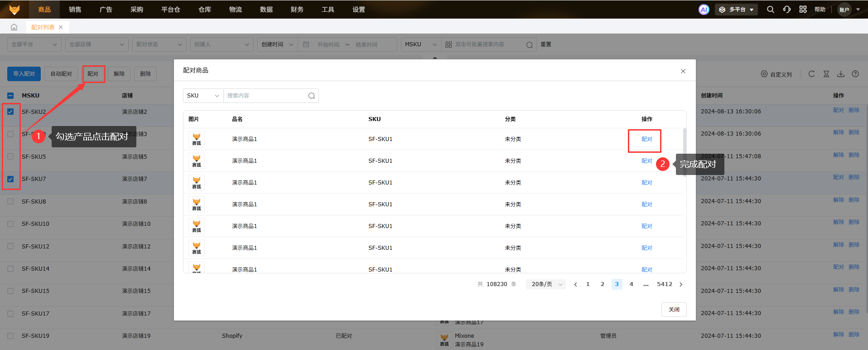Screen dimensions: 868x350
Task: Click the 配对商品 dialog list scrollbar
Action: (685, 153)
